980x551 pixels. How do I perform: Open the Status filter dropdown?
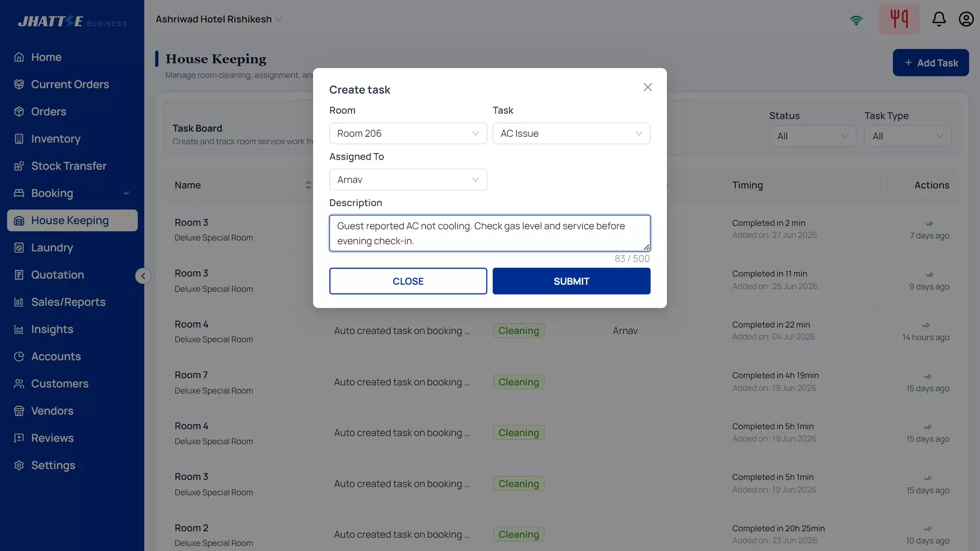(812, 136)
